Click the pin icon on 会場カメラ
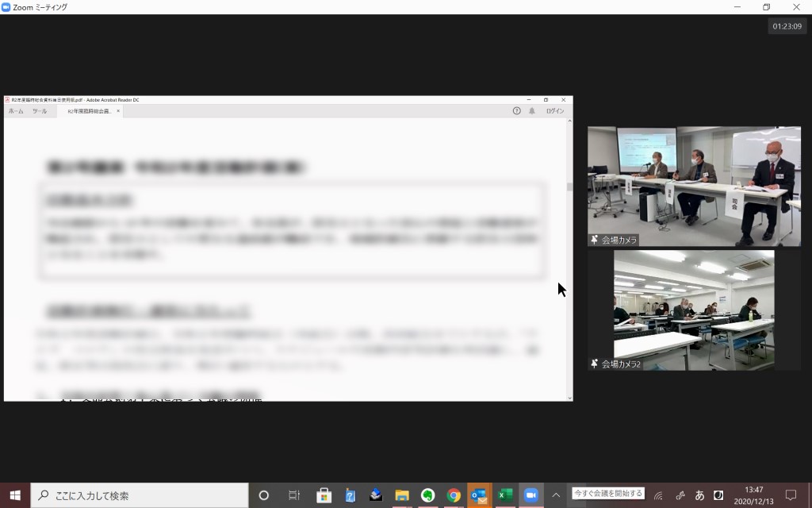 (595, 240)
